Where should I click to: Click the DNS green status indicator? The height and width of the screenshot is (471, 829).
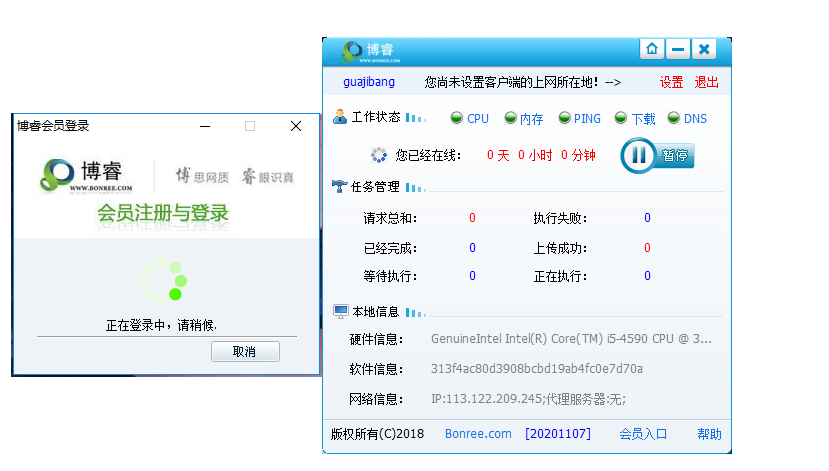(674, 118)
